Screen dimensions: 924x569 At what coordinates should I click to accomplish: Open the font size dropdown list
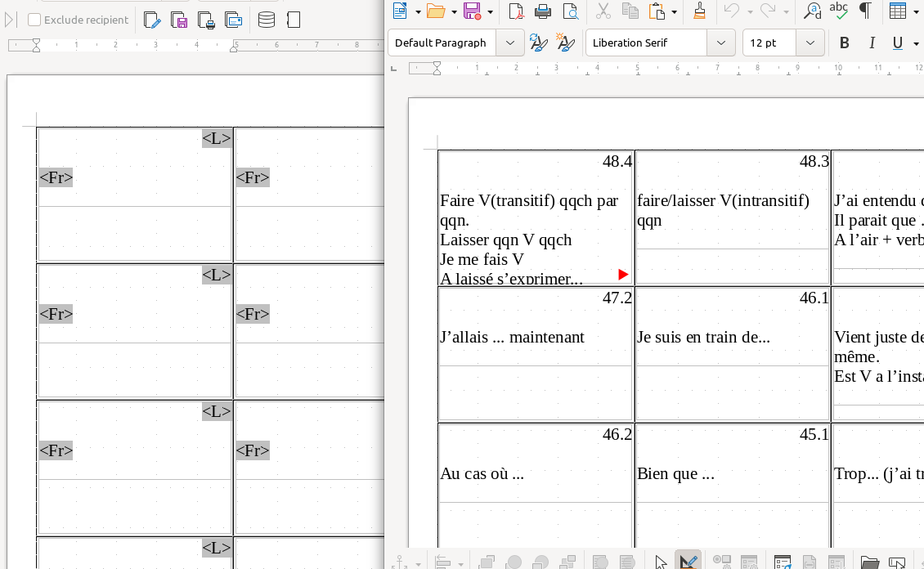pyautogui.click(x=810, y=43)
